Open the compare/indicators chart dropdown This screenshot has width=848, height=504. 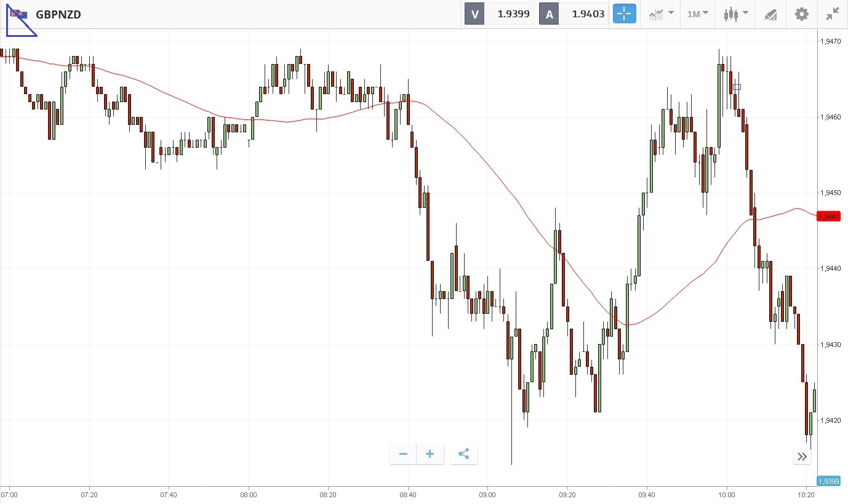point(661,14)
